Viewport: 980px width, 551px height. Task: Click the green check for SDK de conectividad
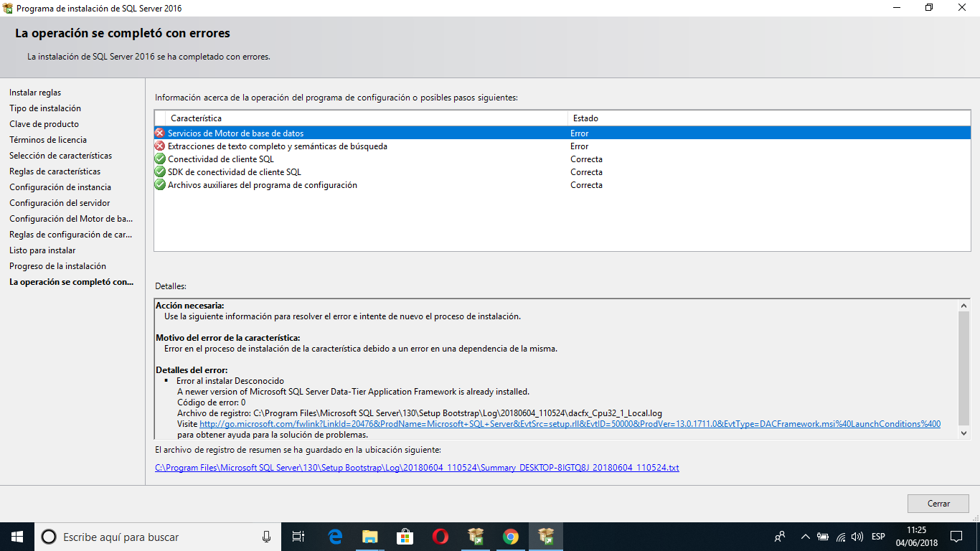[x=160, y=172]
